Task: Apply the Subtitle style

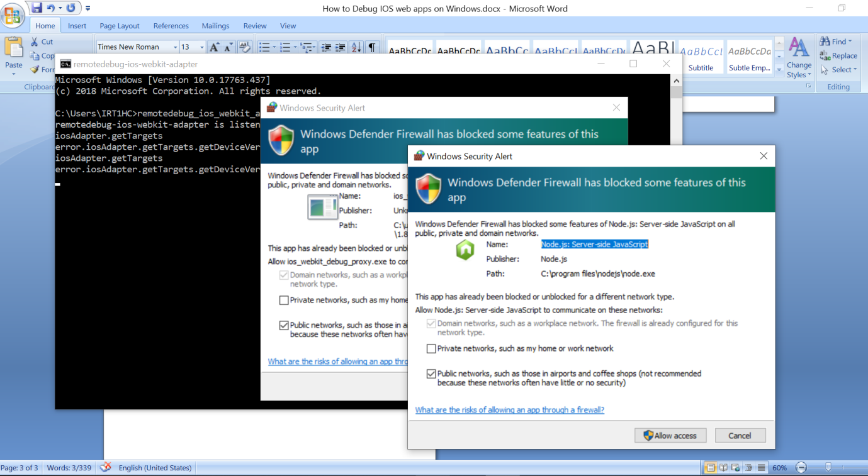Action: (x=701, y=58)
